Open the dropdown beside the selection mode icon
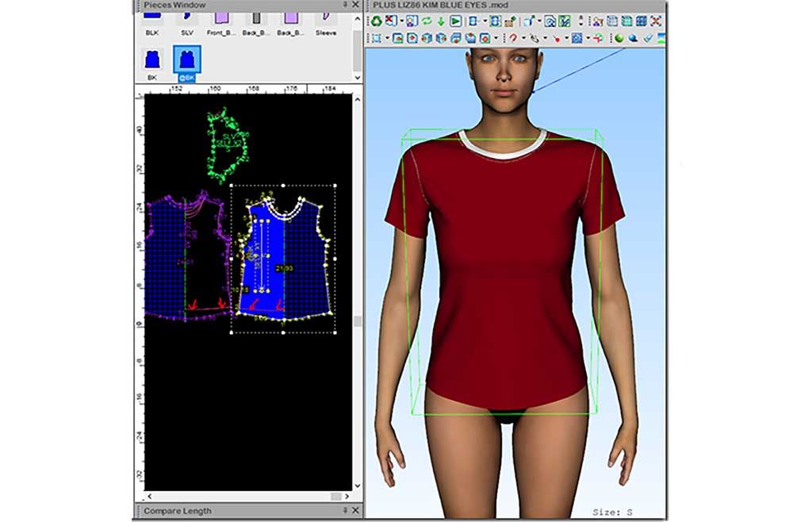Image resolution: width=812 pixels, height=522 pixels. (x=387, y=37)
